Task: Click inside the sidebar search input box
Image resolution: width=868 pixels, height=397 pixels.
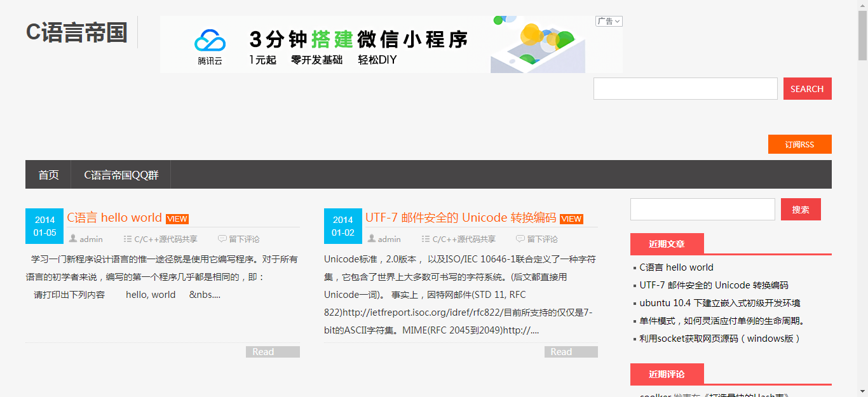Action: [702, 209]
